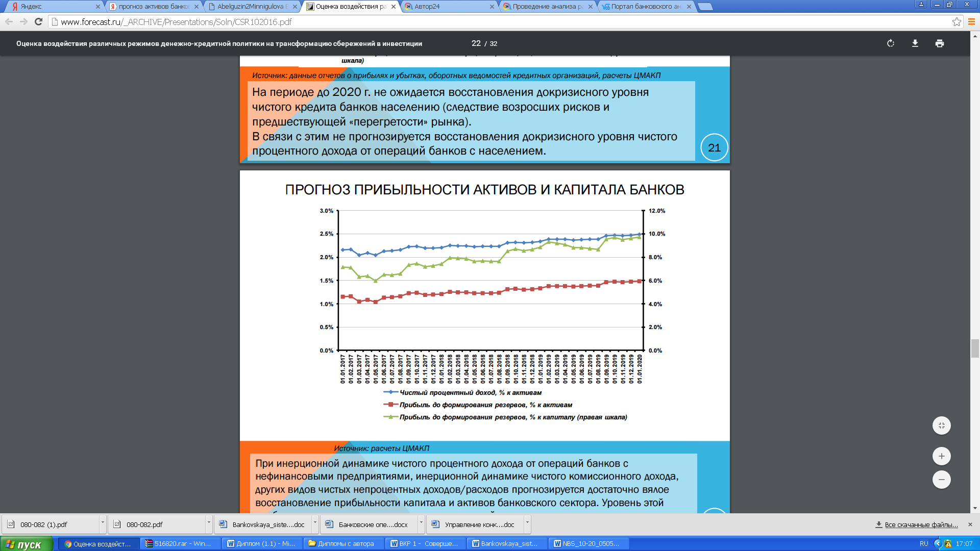This screenshot has height=551, width=980.
Task: Download the PDF file
Action: 915,43
